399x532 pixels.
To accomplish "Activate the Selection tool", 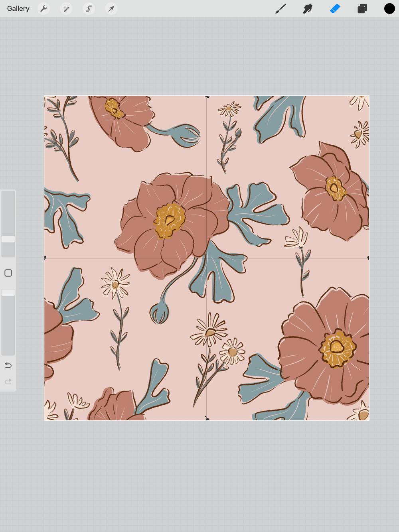I will 89,8.
